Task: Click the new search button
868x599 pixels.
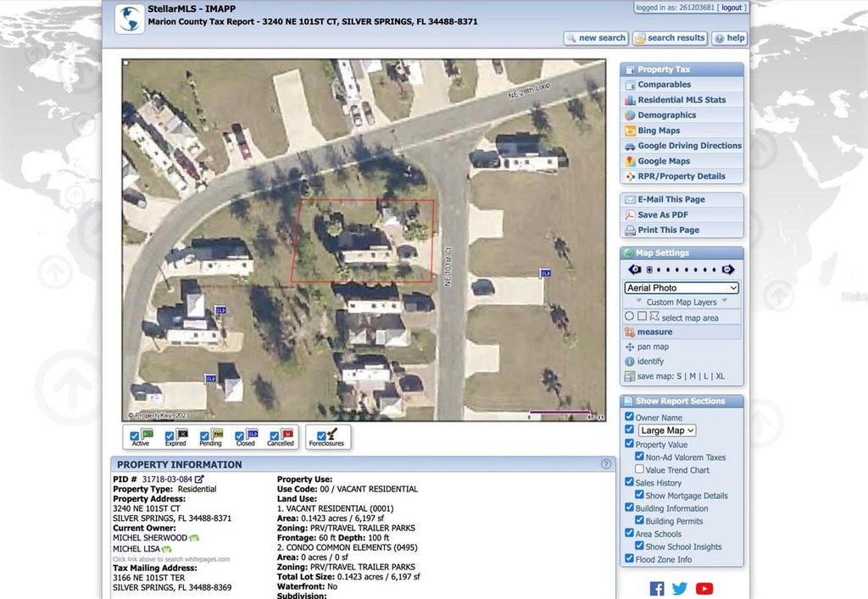Action: [596, 38]
